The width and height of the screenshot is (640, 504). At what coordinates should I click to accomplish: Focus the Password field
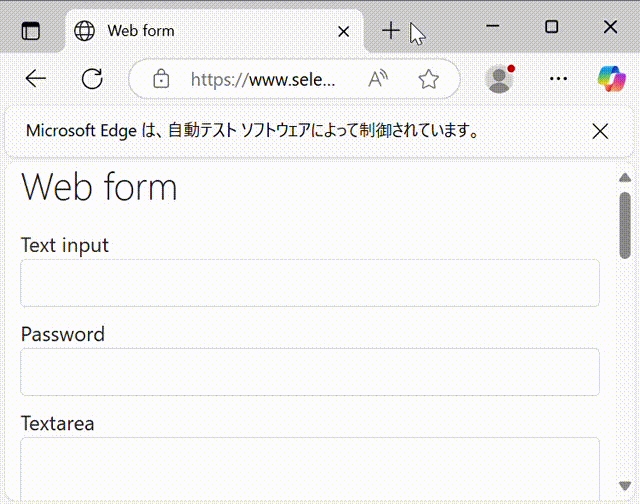[x=310, y=372]
